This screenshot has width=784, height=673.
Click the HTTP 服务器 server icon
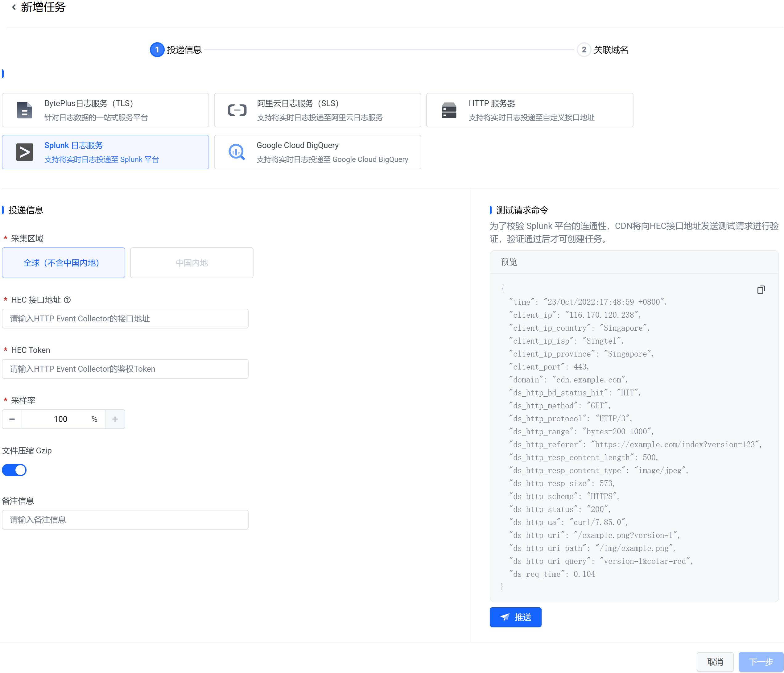pyautogui.click(x=449, y=110)
